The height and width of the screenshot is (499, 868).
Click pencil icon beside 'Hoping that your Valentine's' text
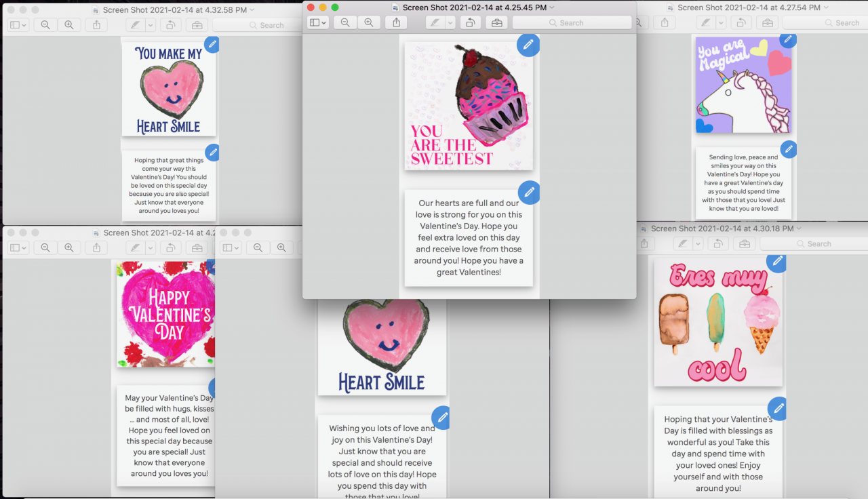[778, 408]
